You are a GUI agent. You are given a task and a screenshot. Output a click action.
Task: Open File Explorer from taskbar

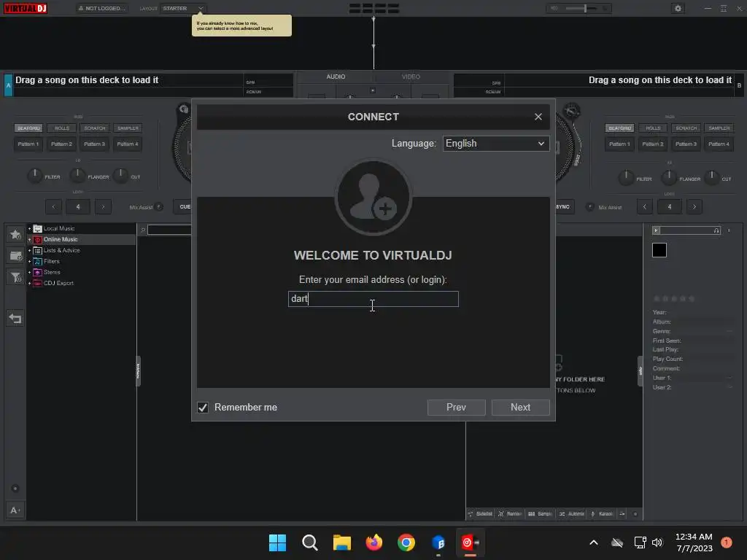pyautogui.click(x=341, y=542)
